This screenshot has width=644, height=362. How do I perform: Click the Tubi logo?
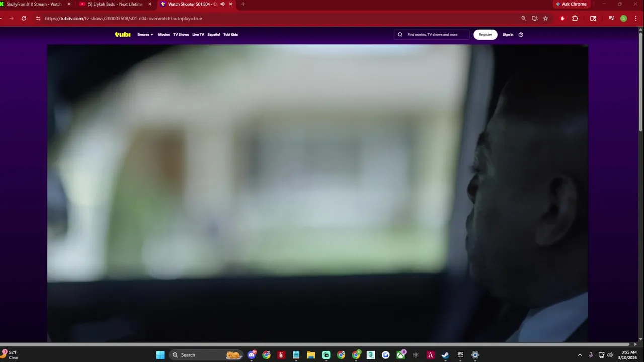click(x=122, y=34)
